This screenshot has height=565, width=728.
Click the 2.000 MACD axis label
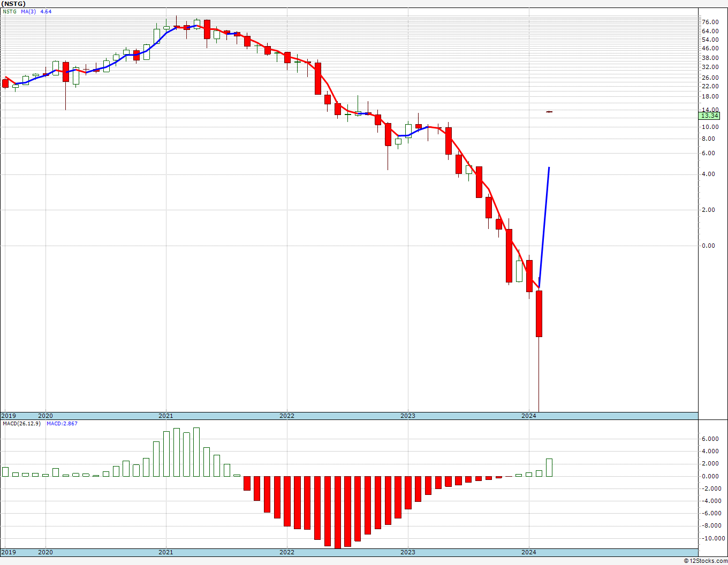[710, 463]
